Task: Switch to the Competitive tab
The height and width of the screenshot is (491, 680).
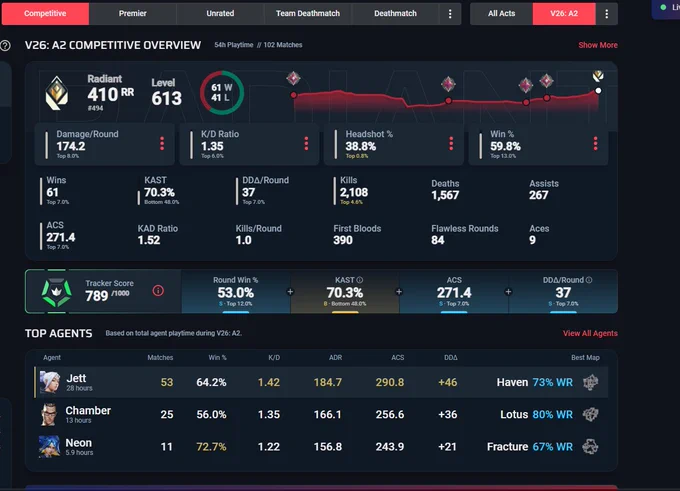Action: tap(46, 13)
